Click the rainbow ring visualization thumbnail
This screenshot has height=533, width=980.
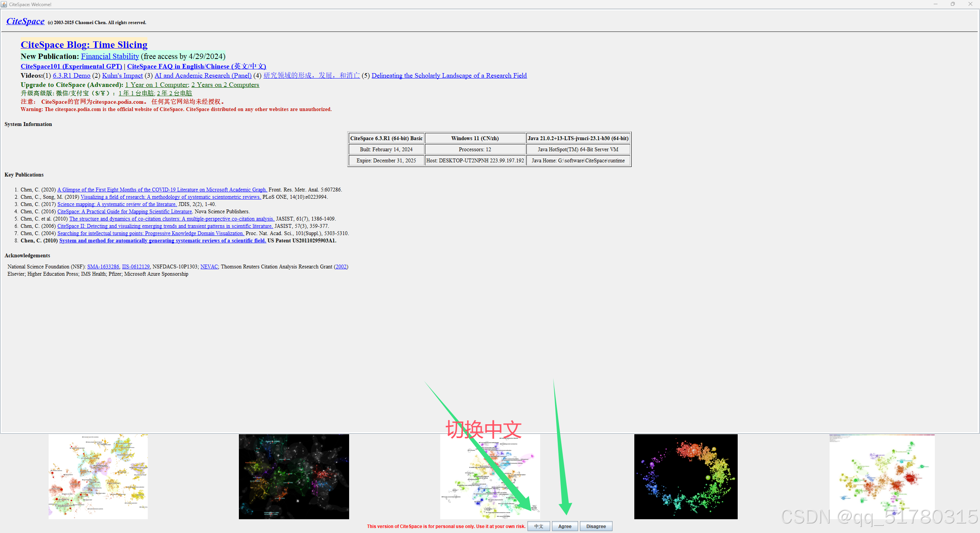(x=686, y=476)
